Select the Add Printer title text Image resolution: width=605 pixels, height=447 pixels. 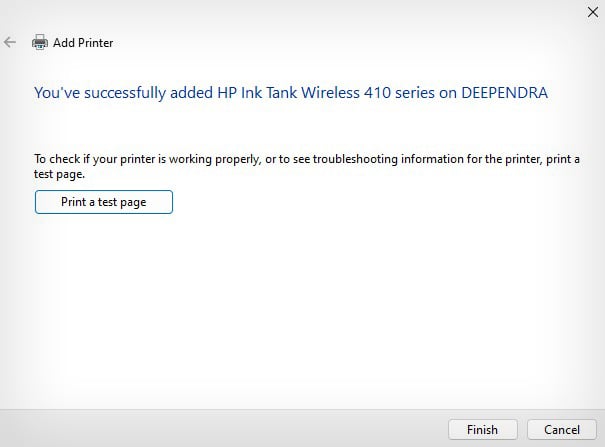point(83,42)
